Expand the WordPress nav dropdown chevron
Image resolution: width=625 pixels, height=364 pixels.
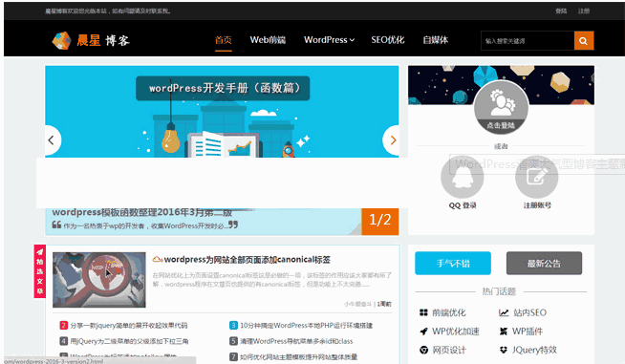click(352, 40)
